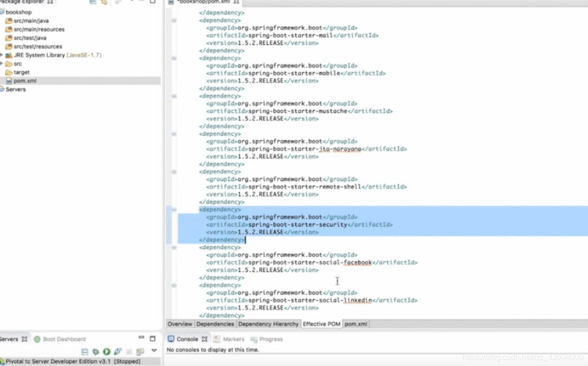Click the Progress view icon
The height and width of the screenshot is (366, 588).
tap(254, 339)
